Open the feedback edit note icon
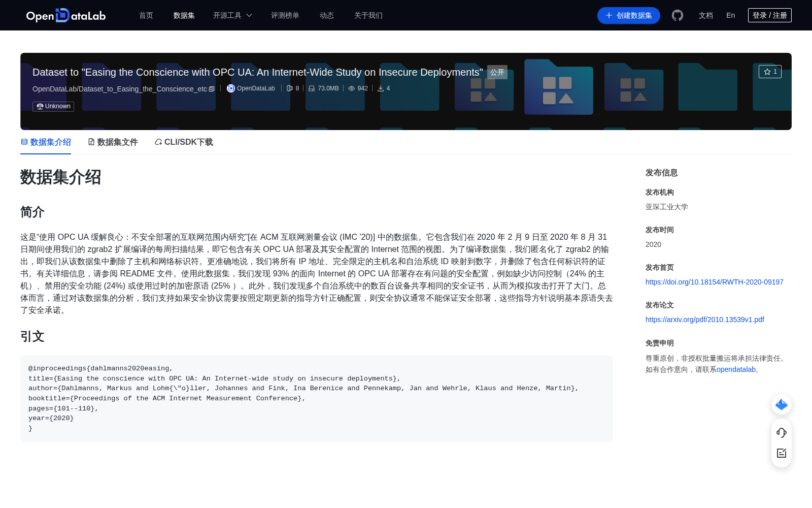 coord(782,453)
